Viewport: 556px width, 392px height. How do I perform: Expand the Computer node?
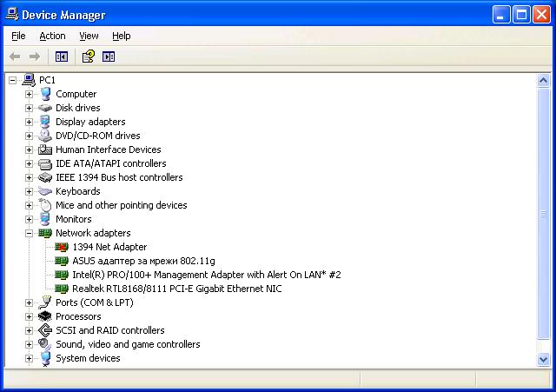(29, 94)
